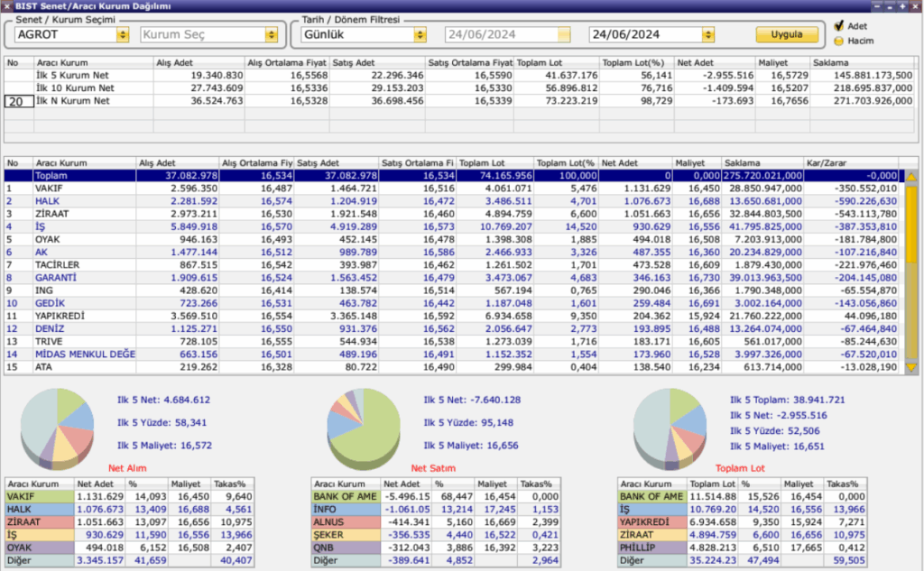This screenshot has height=571, width=924.
Task: Click ALNUS row in Net Satım table
Action: click(x=436, y=522)
